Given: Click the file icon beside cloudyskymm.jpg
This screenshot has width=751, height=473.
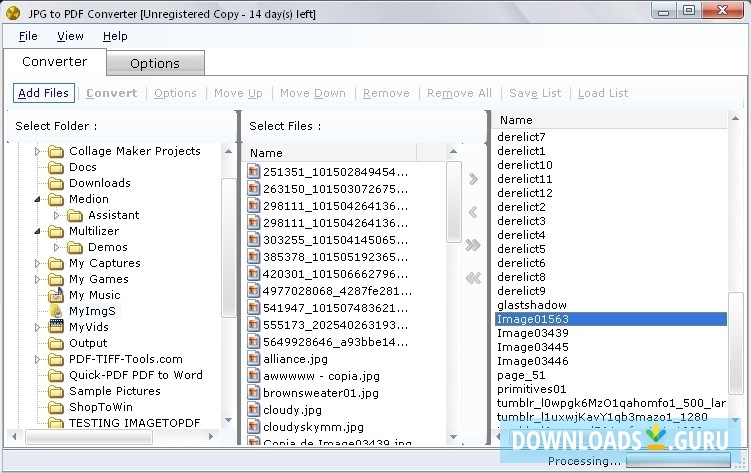Looking at the screenshot, I should (x=253, y=427).
